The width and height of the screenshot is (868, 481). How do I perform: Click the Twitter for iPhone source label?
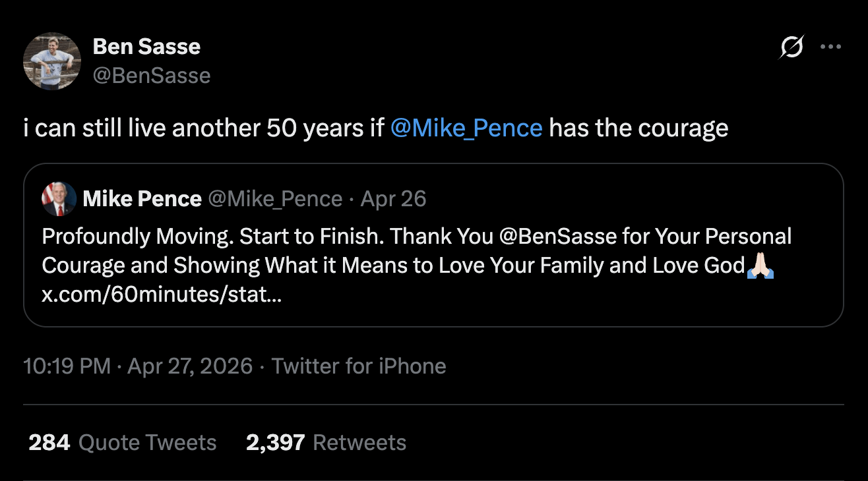click(359, 366)
